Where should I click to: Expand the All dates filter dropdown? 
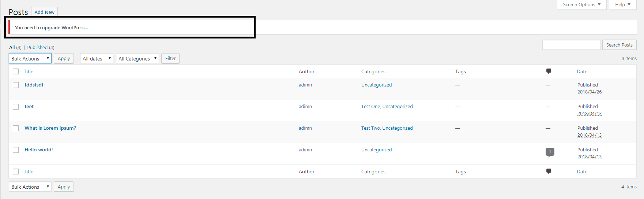pyautogui.click(x=97, y=59)
